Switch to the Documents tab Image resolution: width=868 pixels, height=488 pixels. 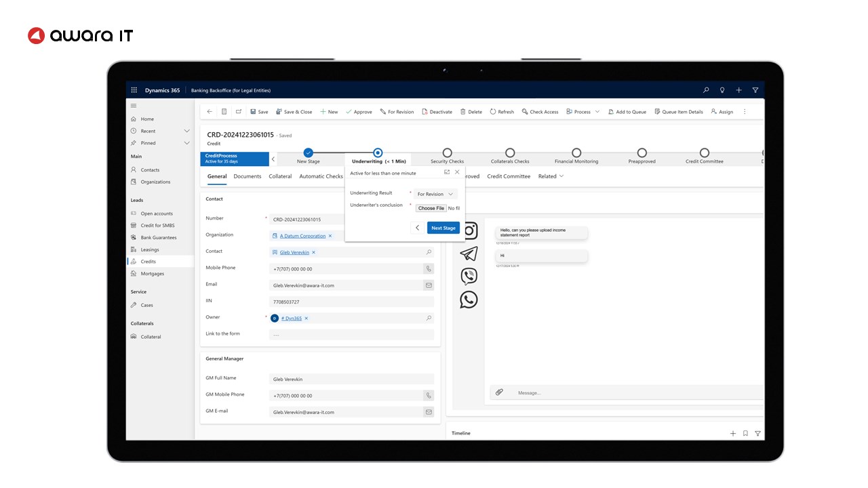248,176
